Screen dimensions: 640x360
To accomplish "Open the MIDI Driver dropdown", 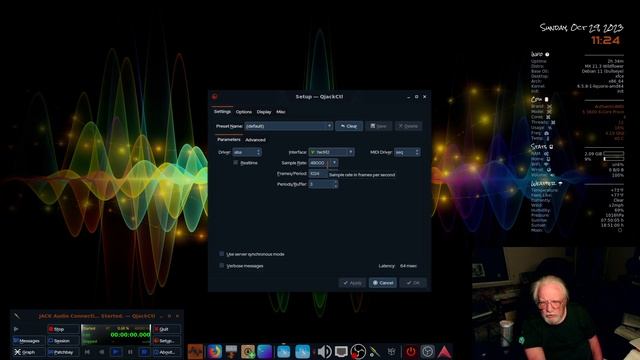I will pos(407,152).
